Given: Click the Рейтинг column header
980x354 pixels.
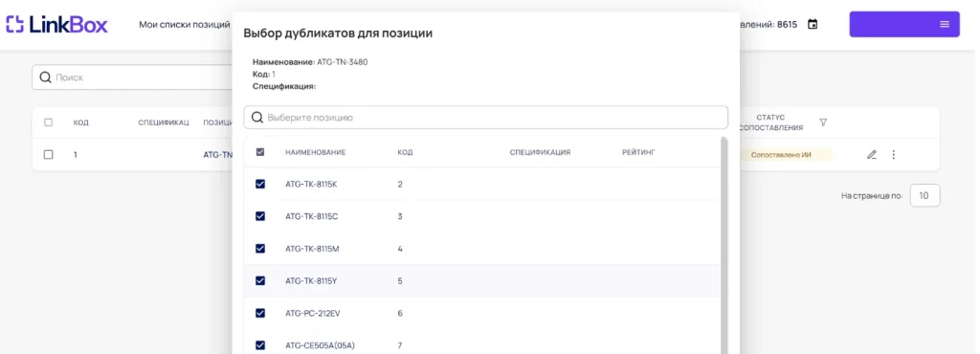Looking at the screenshot, I should click(x=638, y=152).
